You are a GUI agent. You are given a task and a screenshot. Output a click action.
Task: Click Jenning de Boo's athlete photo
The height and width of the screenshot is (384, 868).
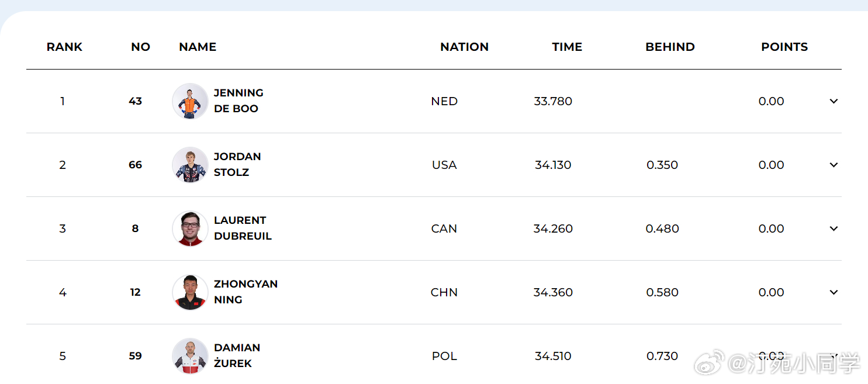pyautogui.click(x=190, y=101)
